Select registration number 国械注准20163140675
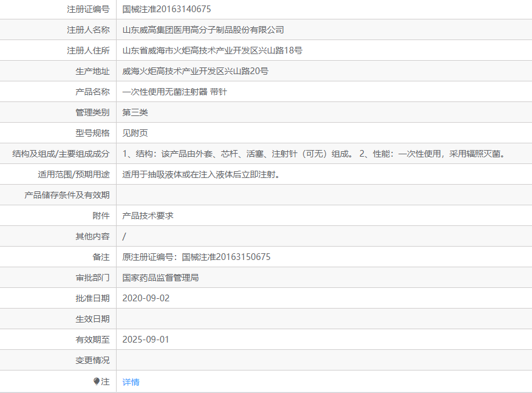The image size is (532, 393). 166,9
